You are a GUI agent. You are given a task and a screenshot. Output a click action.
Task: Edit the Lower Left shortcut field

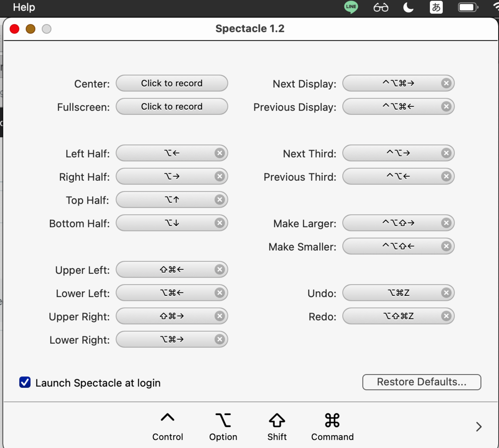coord(172,293)
